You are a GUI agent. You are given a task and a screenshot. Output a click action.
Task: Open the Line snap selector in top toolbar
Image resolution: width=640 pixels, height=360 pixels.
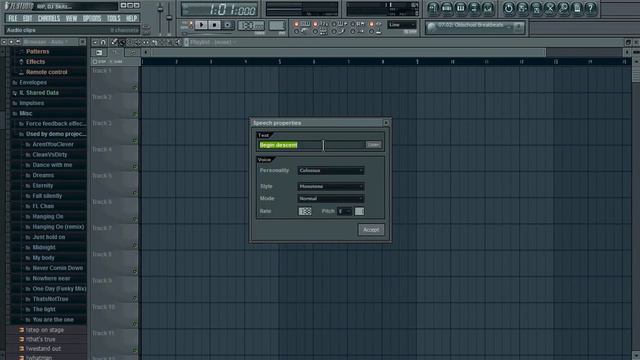[x=402, y=25]
